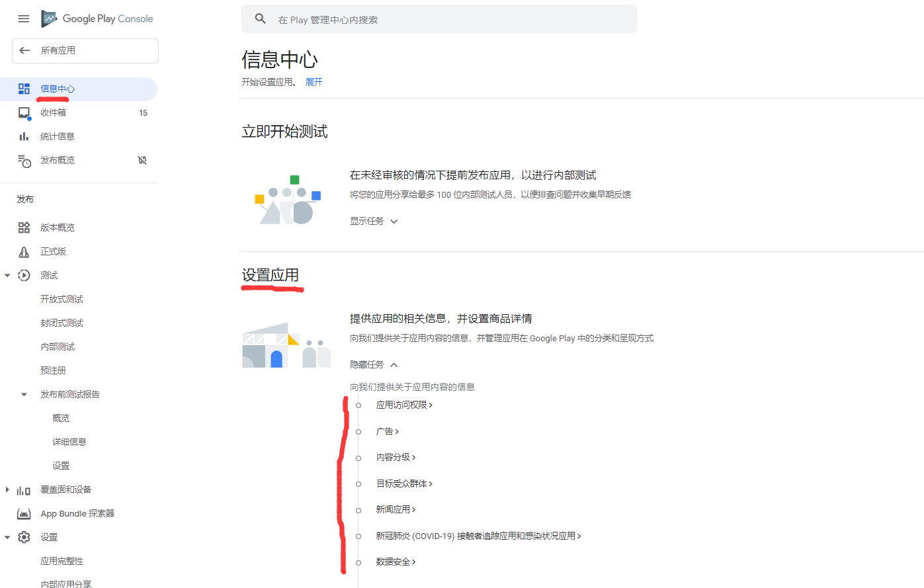Select the 收件箱 inbox icon in sidebar
This screenshot has width=924, height=588.
[x=24, y=112]
